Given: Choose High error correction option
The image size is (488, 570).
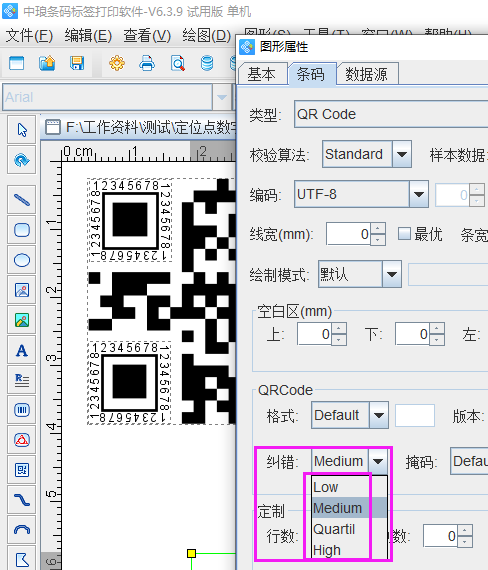Looking at the screenshot, I should point(349,550).
